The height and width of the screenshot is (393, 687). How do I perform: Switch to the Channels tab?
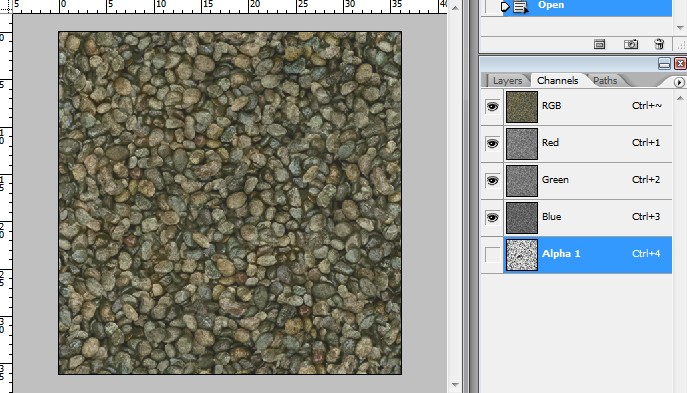(557, 80)
